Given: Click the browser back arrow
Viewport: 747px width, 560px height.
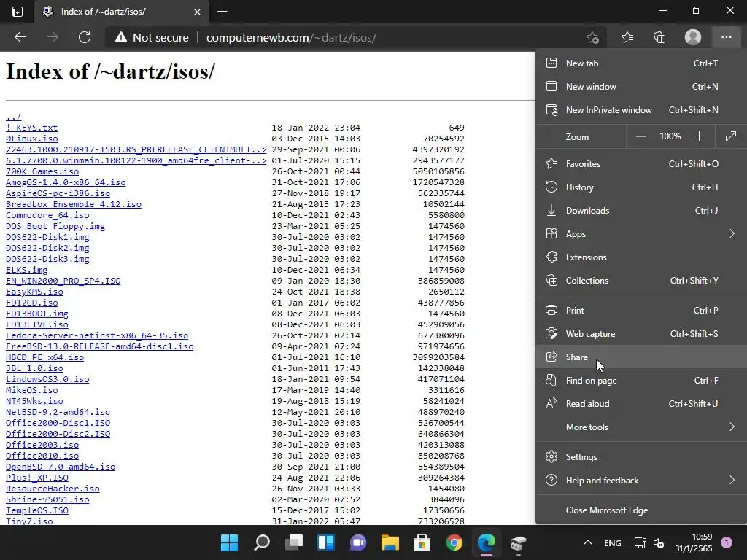Looking at the screenshot, I should (x=20, y=37).
